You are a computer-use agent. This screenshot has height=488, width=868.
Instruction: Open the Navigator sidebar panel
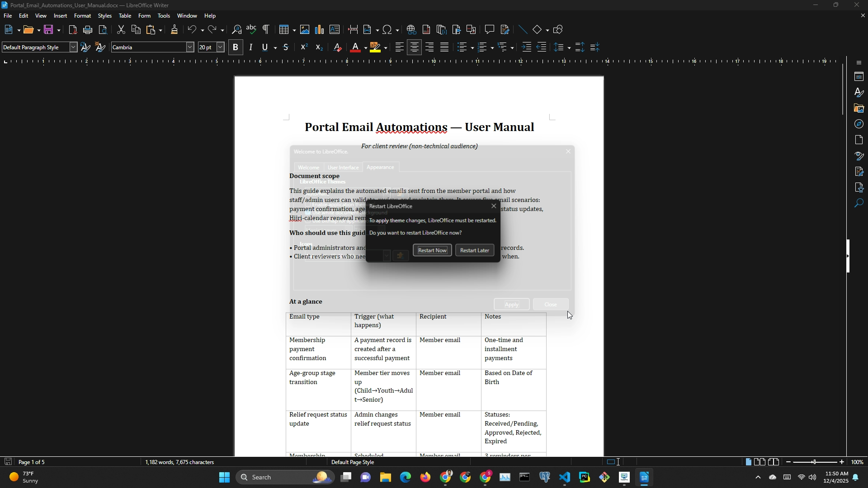[859, 124]
